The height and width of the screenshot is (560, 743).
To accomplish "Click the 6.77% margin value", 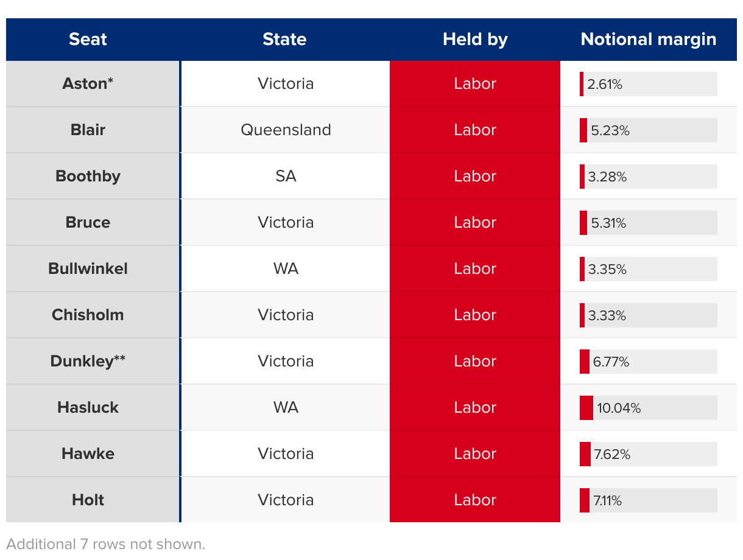I will tap(611, 362).
